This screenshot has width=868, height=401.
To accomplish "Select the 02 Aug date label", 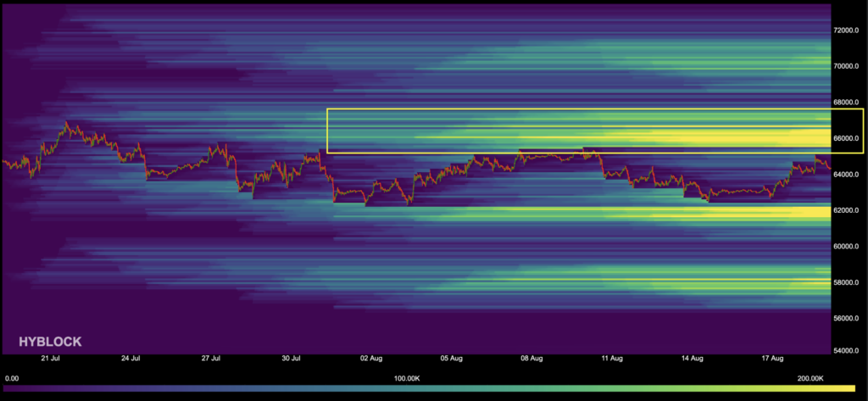I will point(371,359).
